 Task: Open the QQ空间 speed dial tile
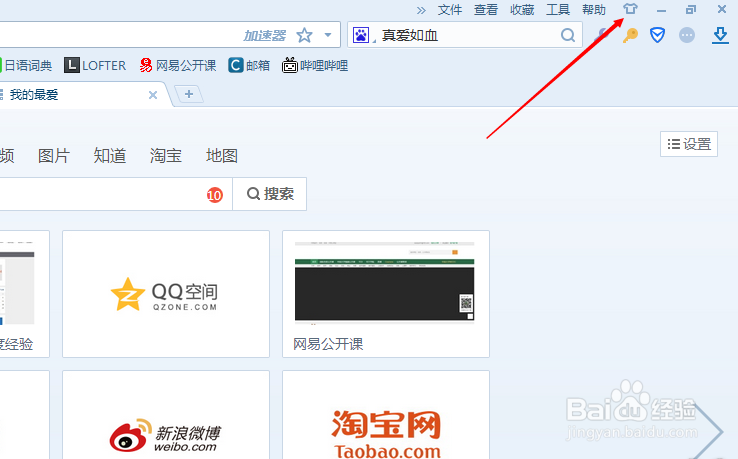tap(166, 294)
